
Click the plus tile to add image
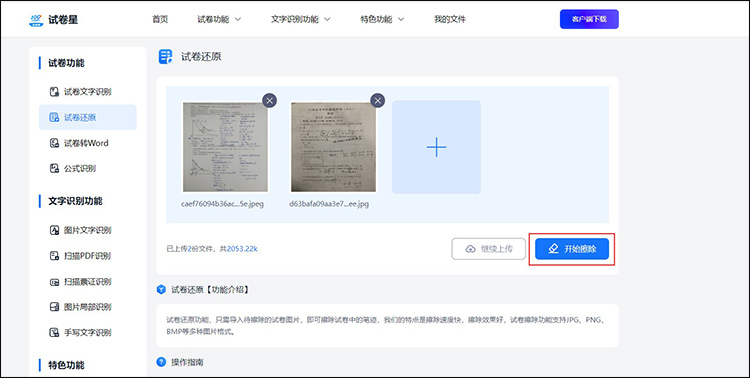[437, 147]
